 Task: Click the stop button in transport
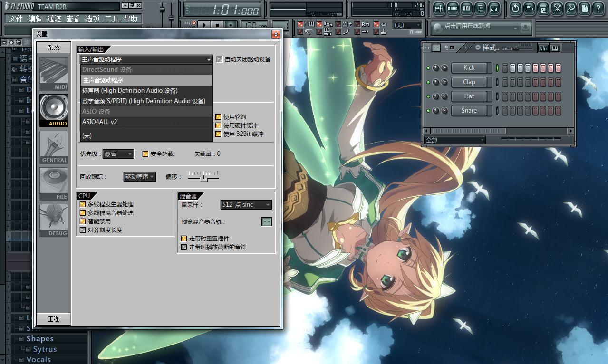click(217, 25)
